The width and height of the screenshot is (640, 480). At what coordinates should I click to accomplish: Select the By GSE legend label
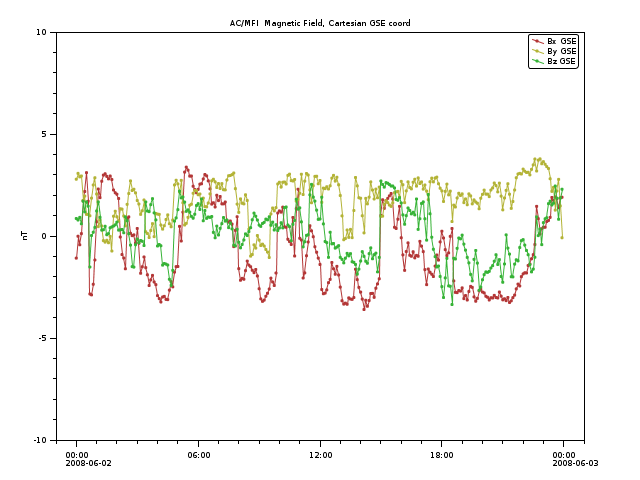[562, 51]
